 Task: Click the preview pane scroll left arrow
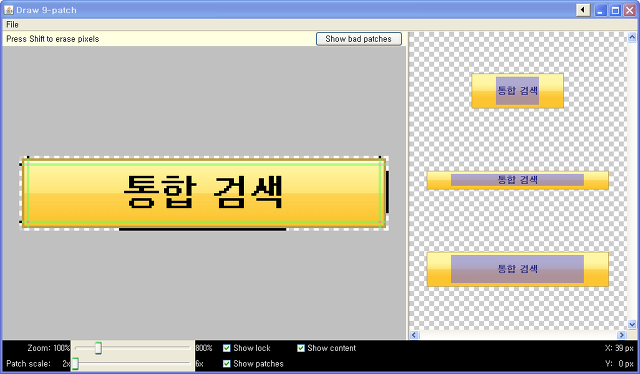coord(414,335)
